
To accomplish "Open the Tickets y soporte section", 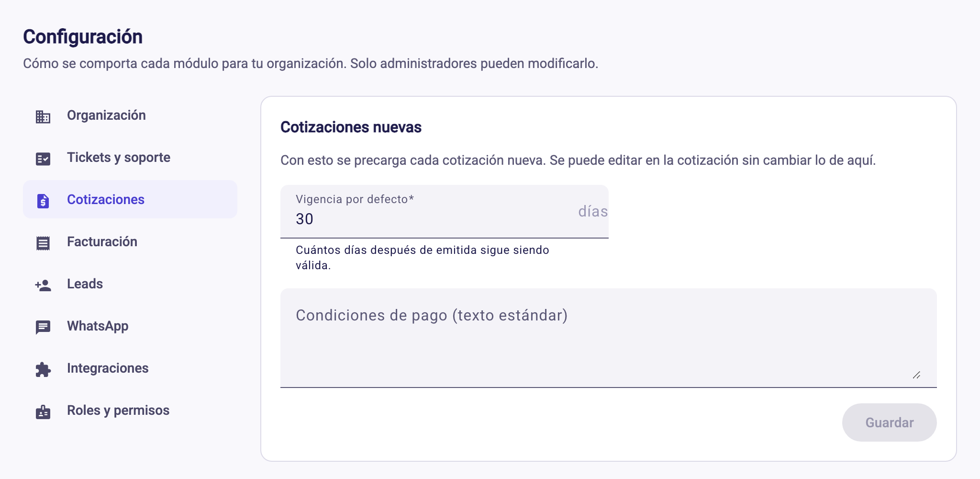I will coord(130,157).
